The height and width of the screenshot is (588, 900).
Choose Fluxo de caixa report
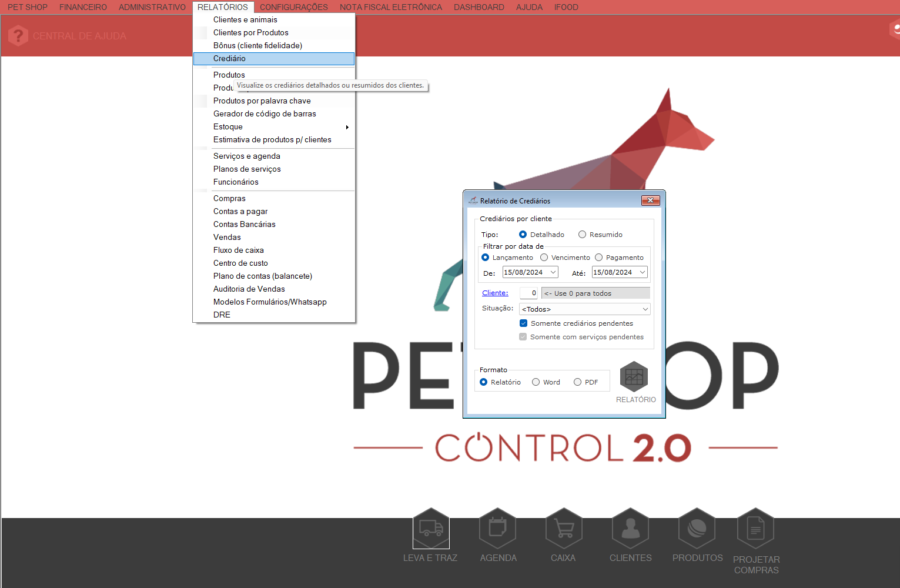point(274,250)
